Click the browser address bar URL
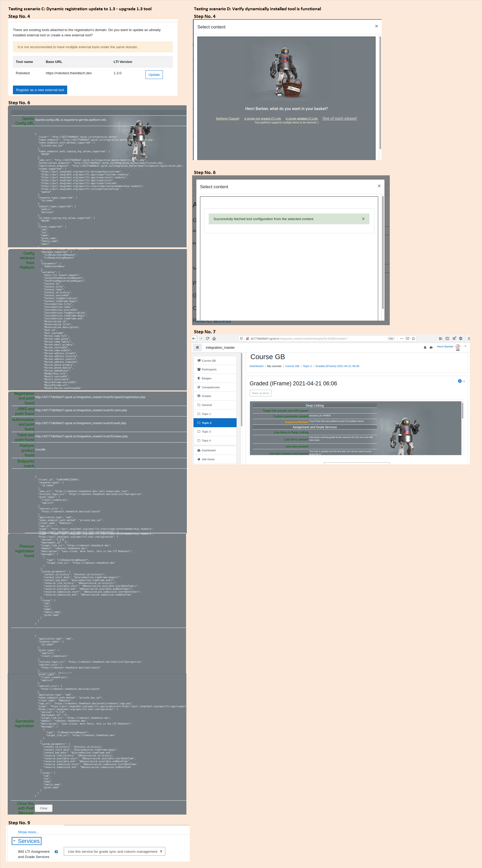The width and height of the screenshot is (482, 868). (x=299, y=339)
